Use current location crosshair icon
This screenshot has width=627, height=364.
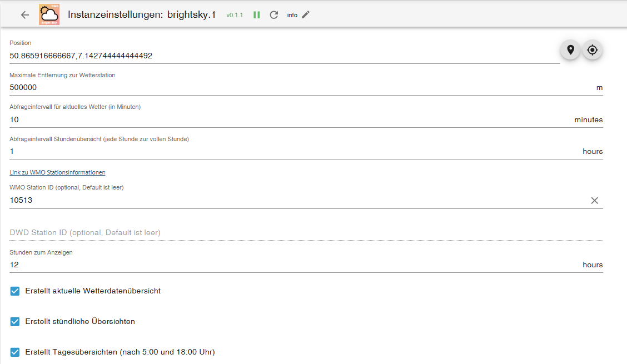click(x=592, y=50)
